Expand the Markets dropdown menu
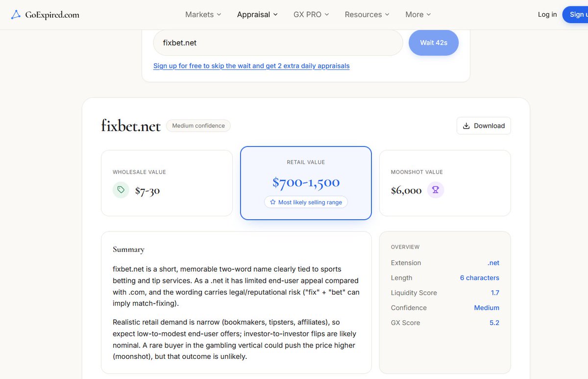The height and width of the screenshot is (379, 588). point(203,15)
